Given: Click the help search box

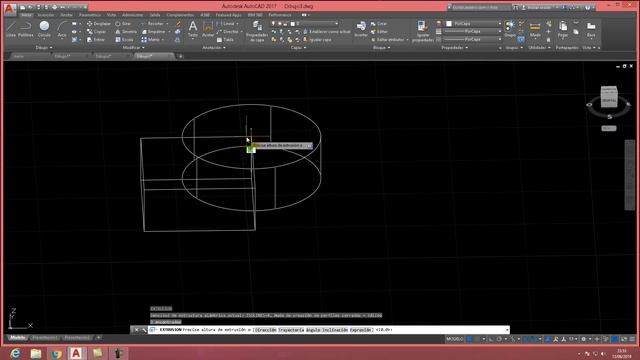Looking at the screenshot, I should tap(480, 7).
